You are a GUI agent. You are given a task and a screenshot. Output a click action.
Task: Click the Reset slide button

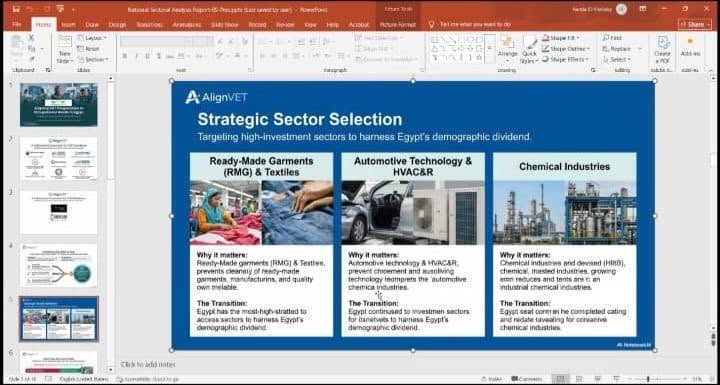coord(89,49)
